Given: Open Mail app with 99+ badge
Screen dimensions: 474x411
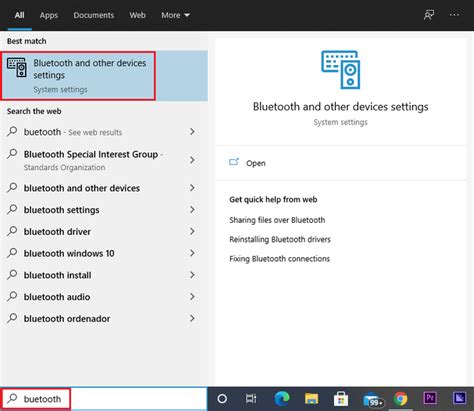Looking at the screenshot, I should [373, 400].
